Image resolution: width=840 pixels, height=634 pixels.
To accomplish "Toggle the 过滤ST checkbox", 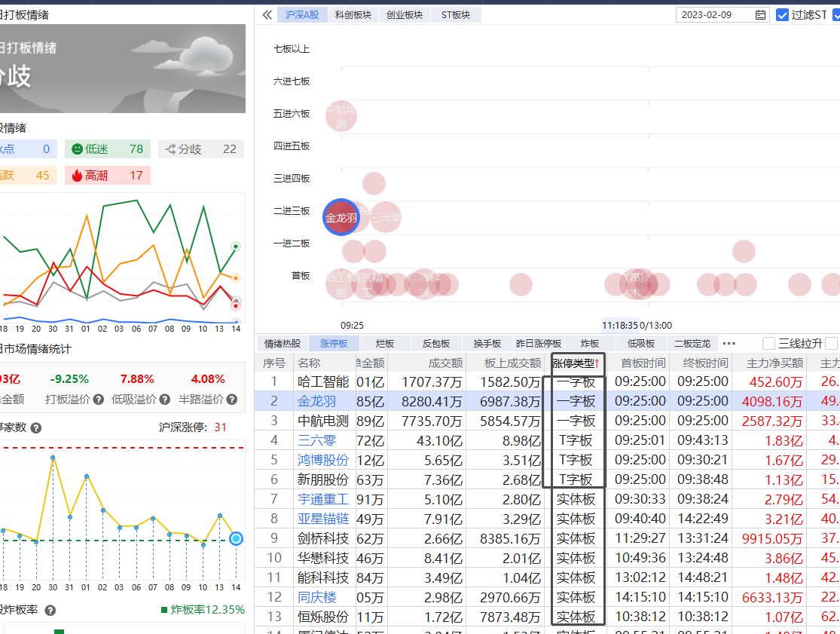I will click(782, 15).
